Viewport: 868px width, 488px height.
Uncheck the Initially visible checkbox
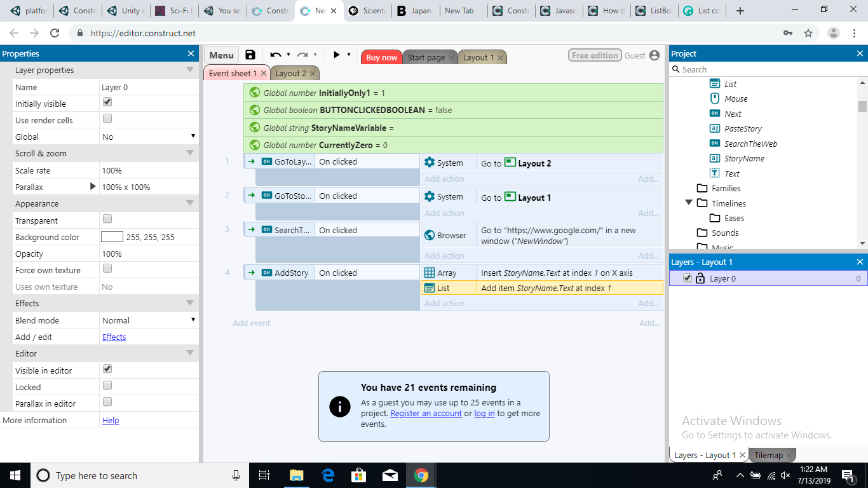(x=107, y=102)
